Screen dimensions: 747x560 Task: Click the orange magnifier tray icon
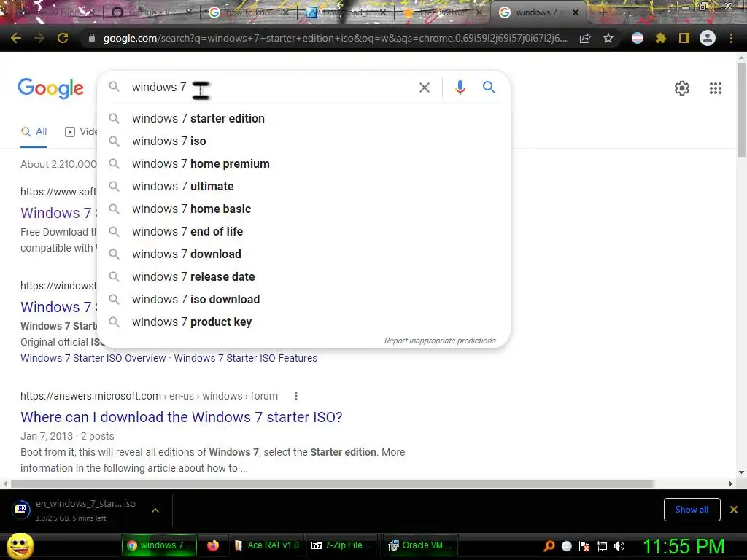(x=549, y=546)
